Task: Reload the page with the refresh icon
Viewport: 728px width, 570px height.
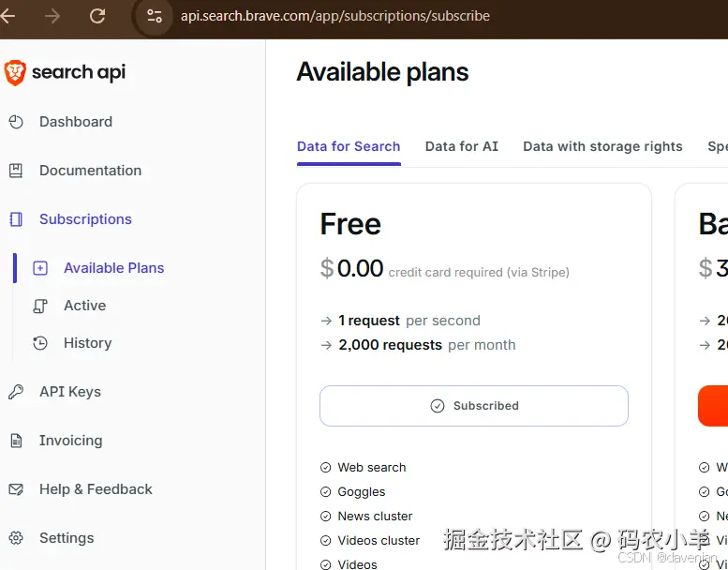Action: click(x=97, y=16)
